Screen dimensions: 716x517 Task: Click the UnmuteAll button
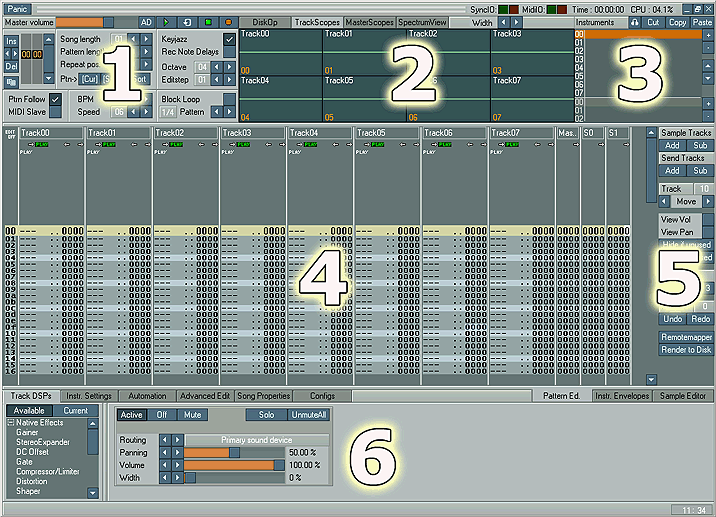[x=309, y=415]
